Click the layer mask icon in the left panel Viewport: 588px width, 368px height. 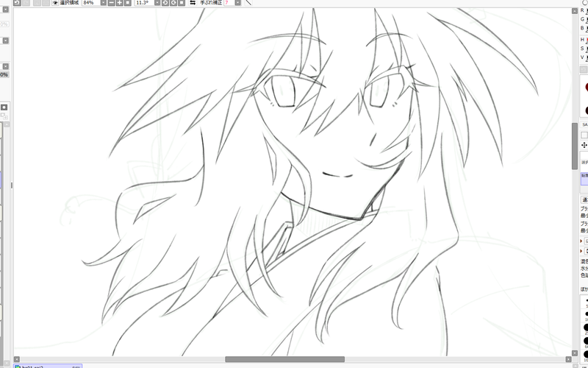(4, 107)
